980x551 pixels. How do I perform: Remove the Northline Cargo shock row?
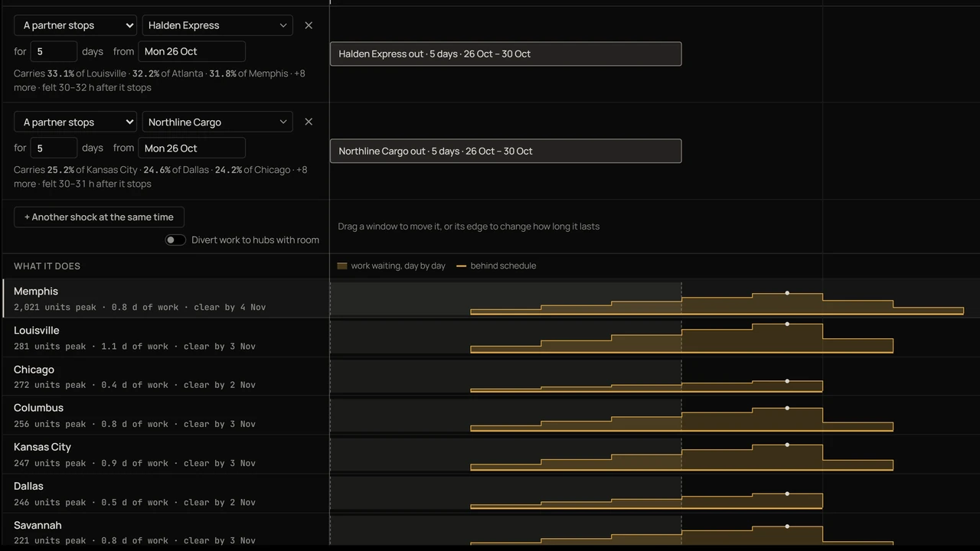click(x=309, y=122)
